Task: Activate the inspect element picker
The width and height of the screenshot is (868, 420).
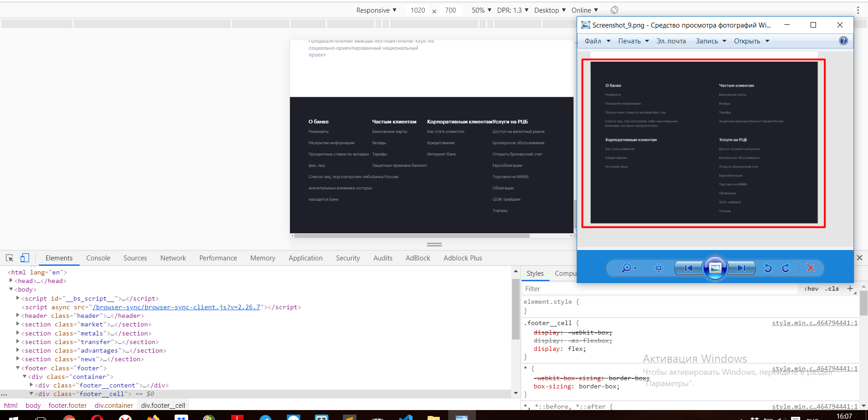Action: [9, 258]
